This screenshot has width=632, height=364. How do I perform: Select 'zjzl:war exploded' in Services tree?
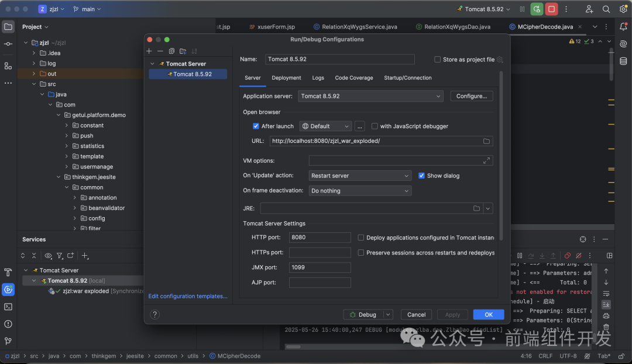(85, 291)
